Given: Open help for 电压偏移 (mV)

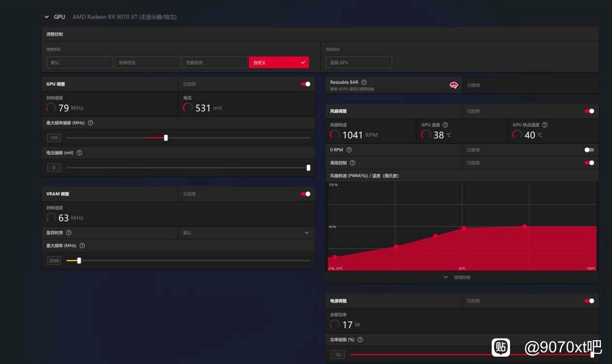Looking at the screenshot, I should pos(80,152).
